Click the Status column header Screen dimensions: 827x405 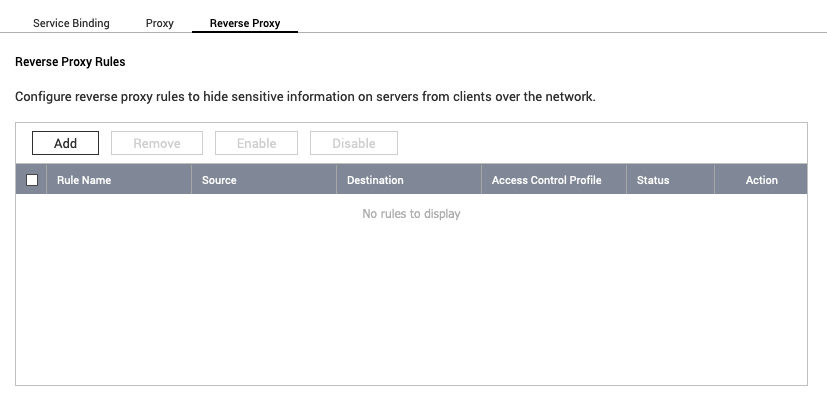point(653,180)
